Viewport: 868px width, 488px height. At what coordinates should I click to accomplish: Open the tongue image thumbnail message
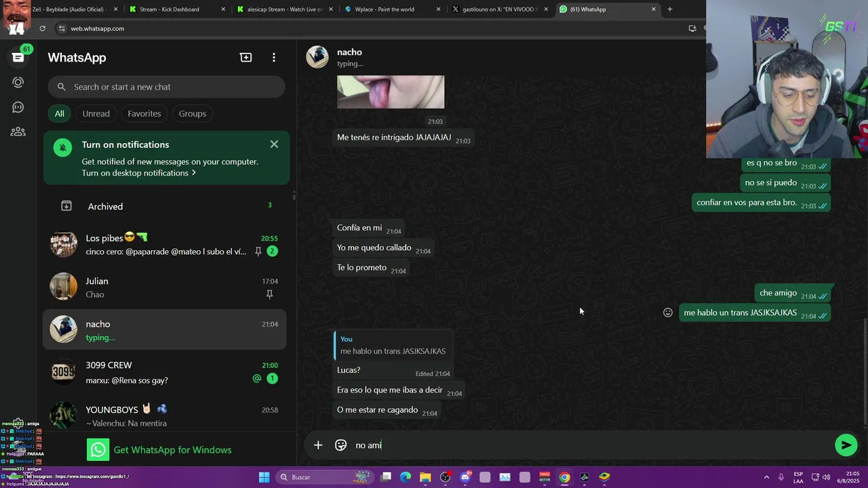click(391, 92)
